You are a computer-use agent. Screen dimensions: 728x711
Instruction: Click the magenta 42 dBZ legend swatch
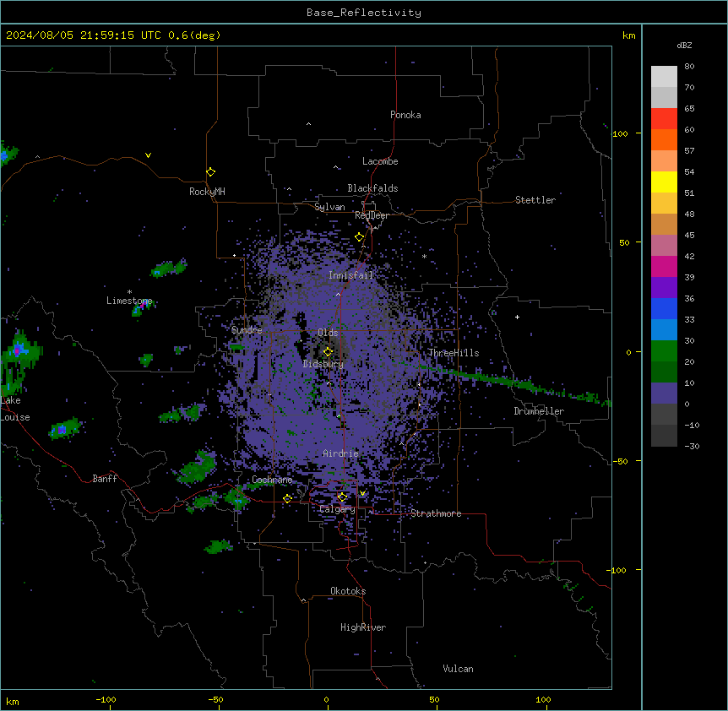[x=664, y=266]
